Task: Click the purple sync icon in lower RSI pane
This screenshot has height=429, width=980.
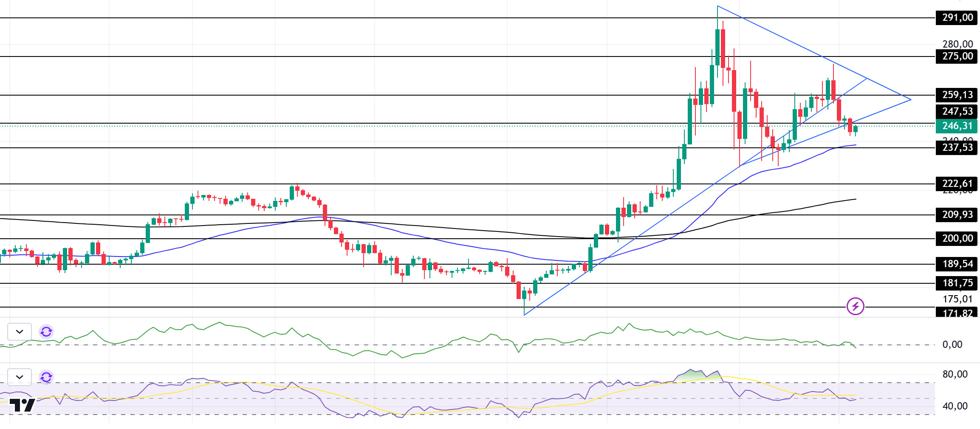Action: tap(46, 377)
